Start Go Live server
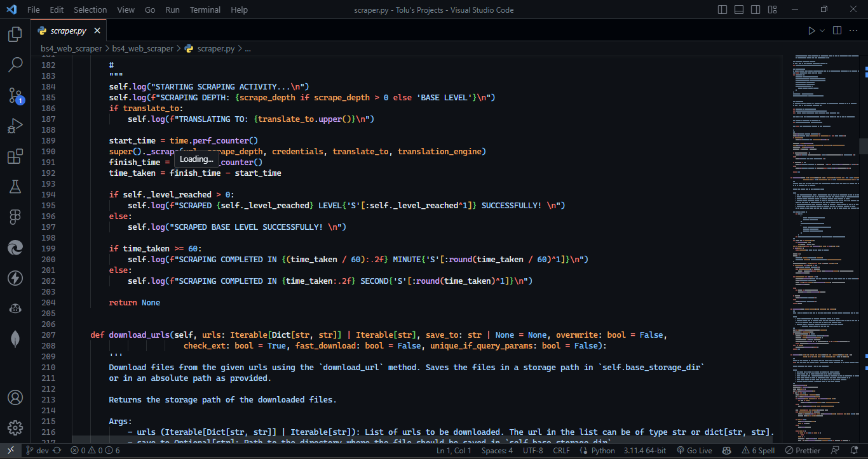Screen dimensions: 868x459 (x=694, y=450)
